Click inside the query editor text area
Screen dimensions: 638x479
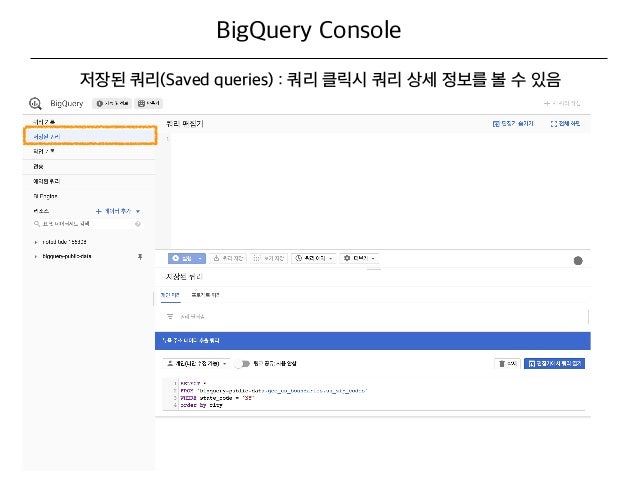tap(378, 189)
